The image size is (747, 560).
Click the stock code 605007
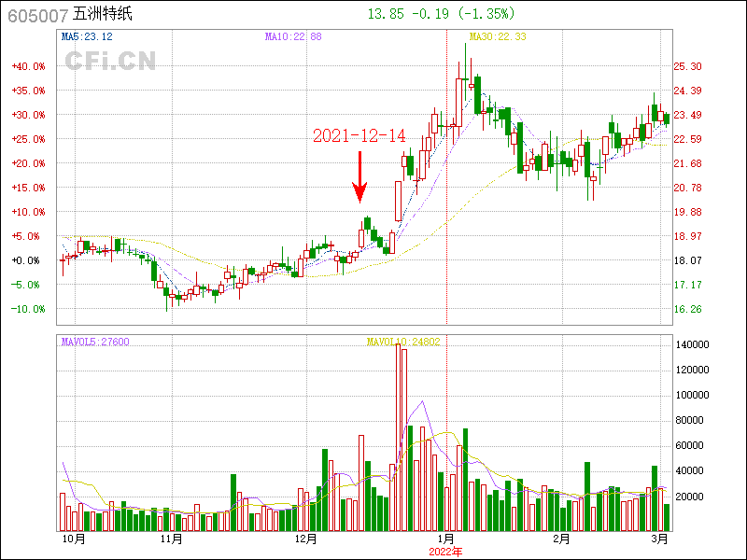coord(37,15)
